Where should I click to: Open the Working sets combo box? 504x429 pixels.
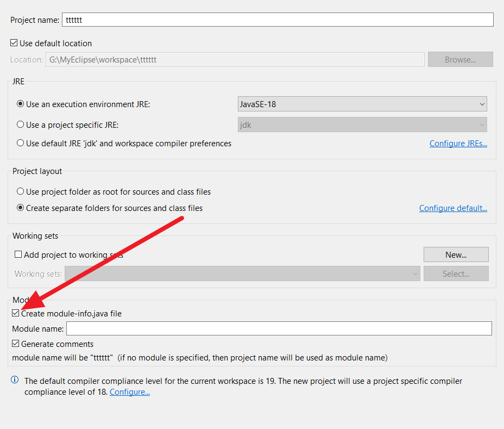tap(242, 273)
